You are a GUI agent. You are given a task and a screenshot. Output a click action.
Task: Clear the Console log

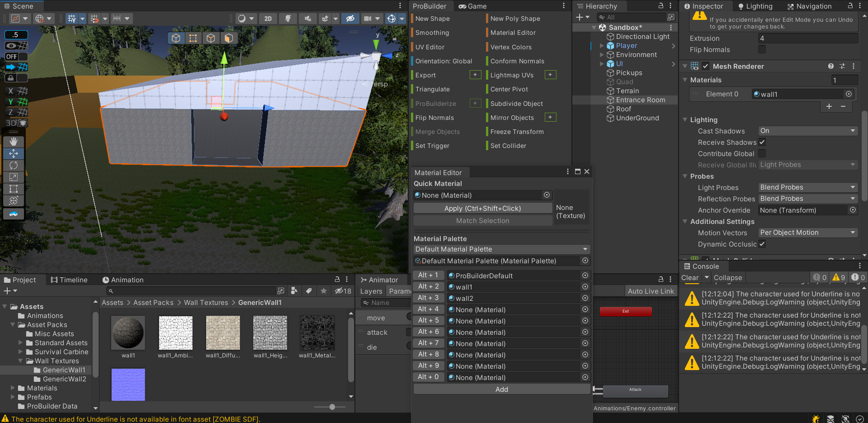click(x=690, y=278)
